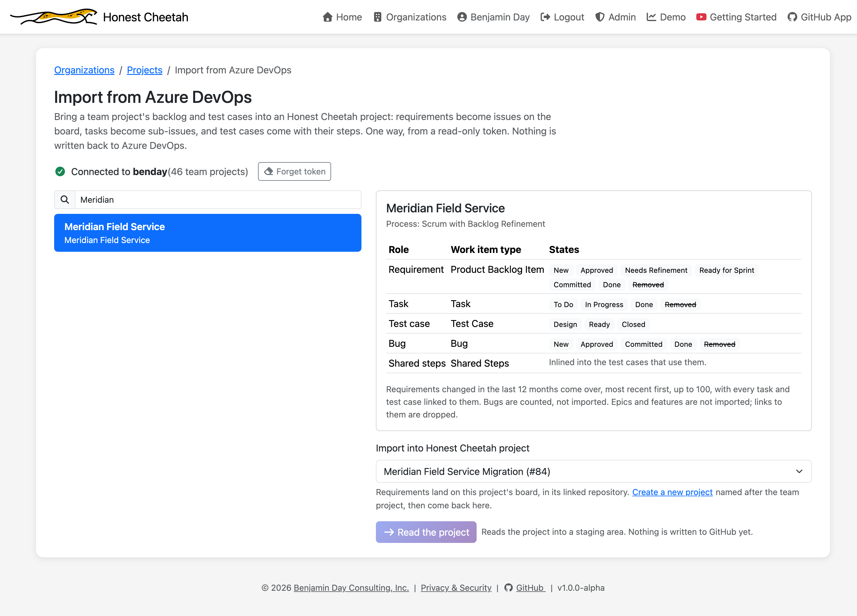Screen dimensions: 857x616
Task: Follow the Organizations breadcrumb link
Action: 84,70
